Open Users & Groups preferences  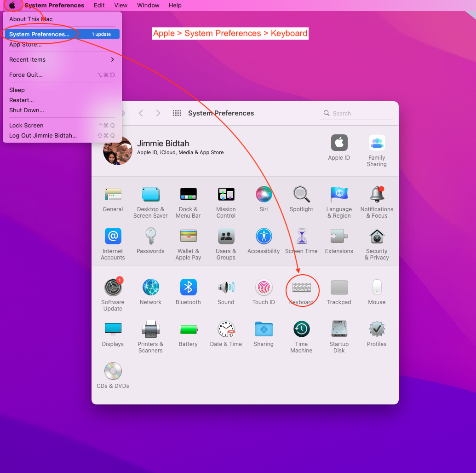226,244
